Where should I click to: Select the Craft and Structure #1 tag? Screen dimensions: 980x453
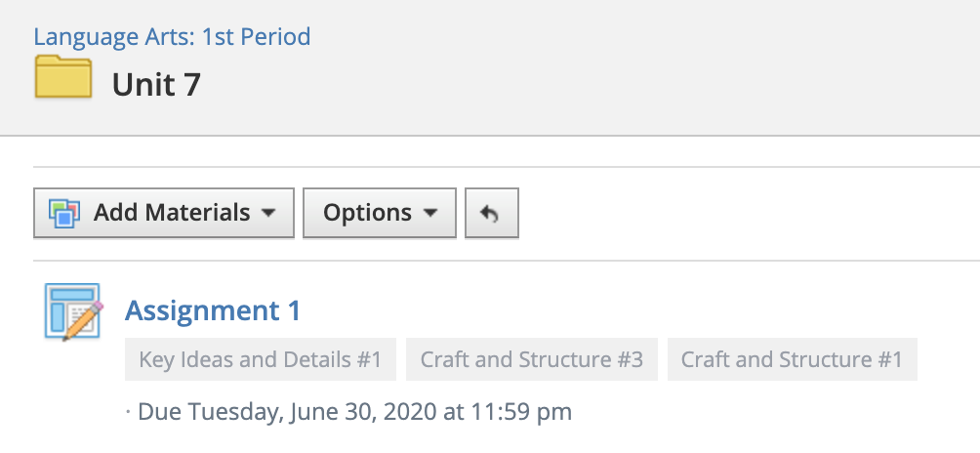pos(792,359)
